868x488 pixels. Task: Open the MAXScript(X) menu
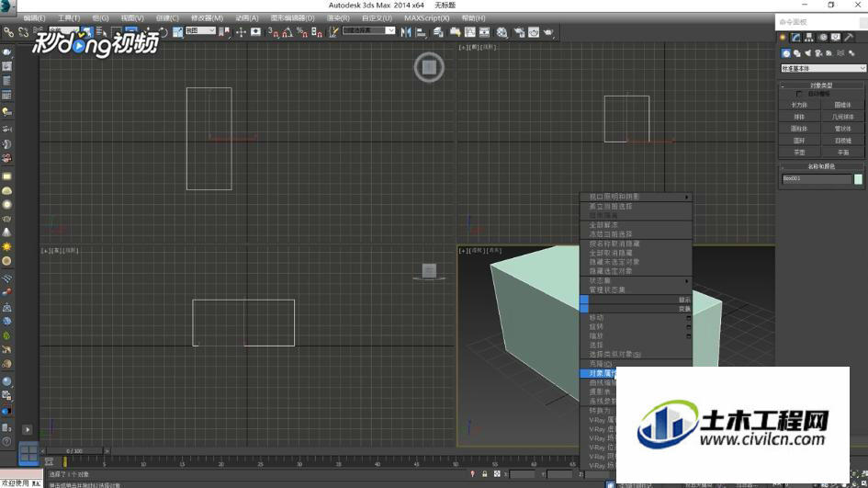427,18
